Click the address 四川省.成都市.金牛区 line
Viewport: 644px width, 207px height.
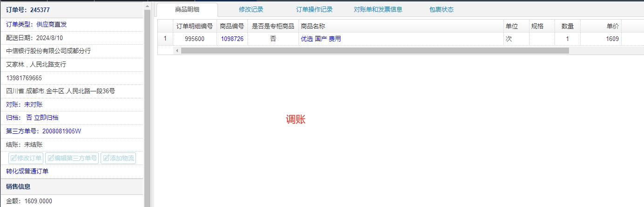click(61, 91)
